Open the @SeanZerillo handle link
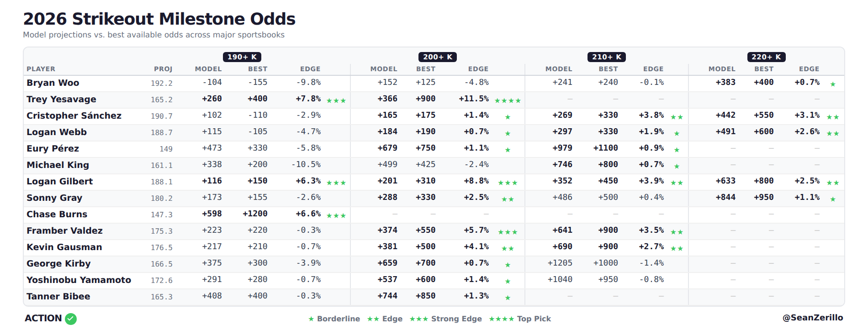Screen dimensions: 868x335 813,318
